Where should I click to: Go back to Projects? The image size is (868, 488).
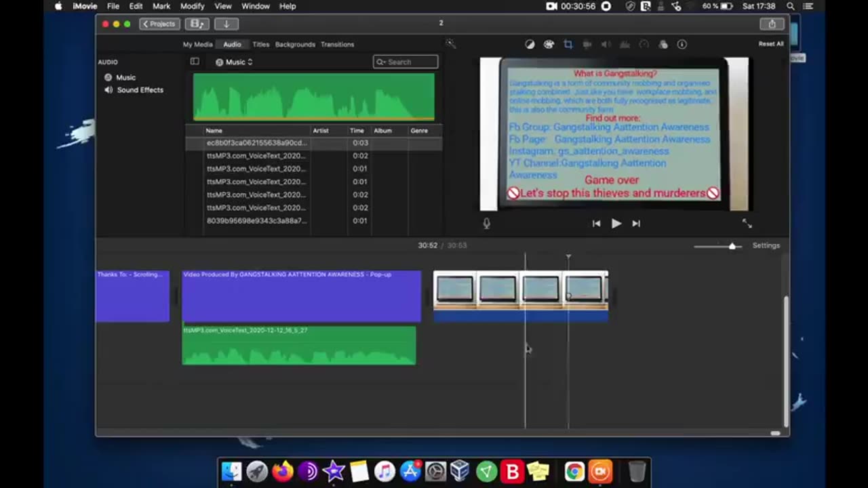tap(159, 24)
